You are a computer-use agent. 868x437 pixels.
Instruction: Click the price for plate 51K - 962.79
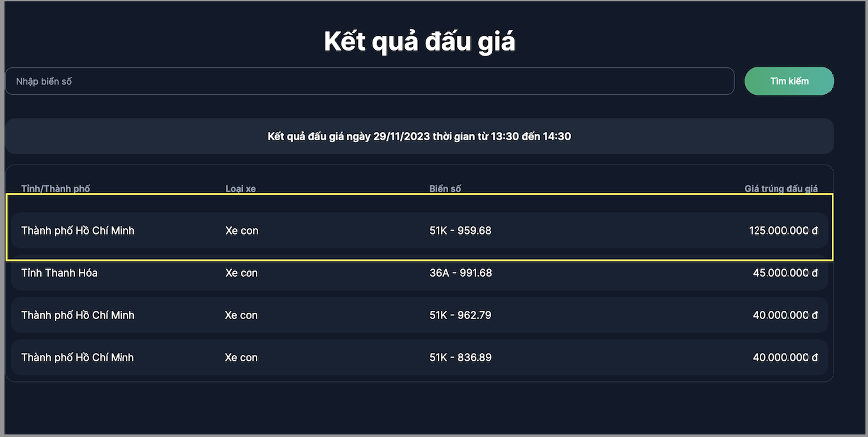point(785,315)
